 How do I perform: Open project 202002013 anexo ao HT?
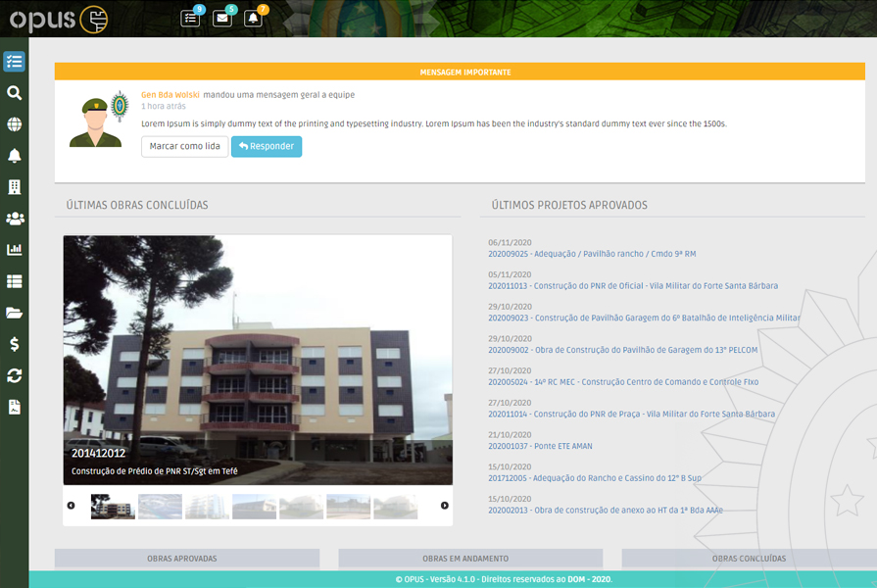(x=606, y=511)
